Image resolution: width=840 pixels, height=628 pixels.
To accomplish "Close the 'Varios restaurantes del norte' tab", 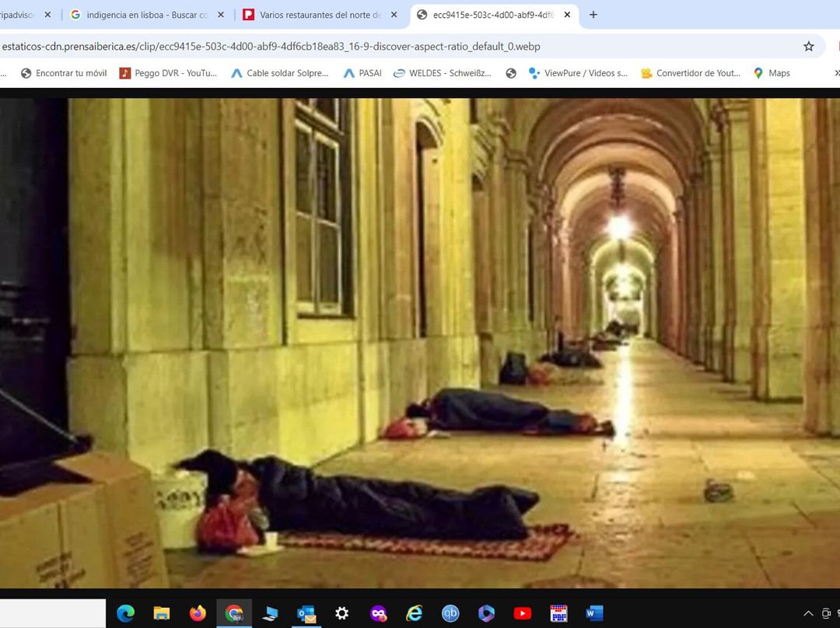I will point(394,15).
